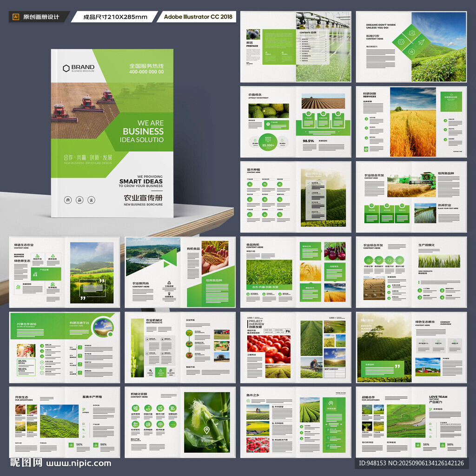This screenshot has height=476, width=476.
Task: Click the middle round icon on cover bottom
Action: point(79,200)
